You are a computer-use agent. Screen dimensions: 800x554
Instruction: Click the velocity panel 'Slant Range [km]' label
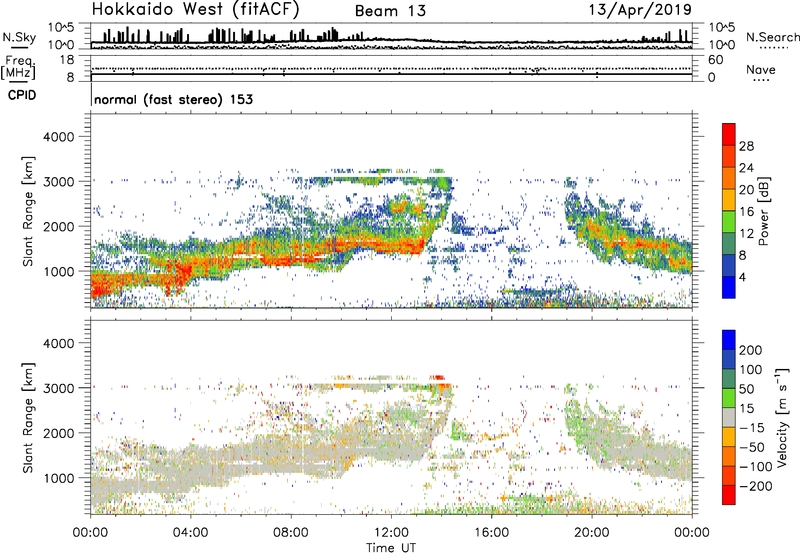[28, 418]
